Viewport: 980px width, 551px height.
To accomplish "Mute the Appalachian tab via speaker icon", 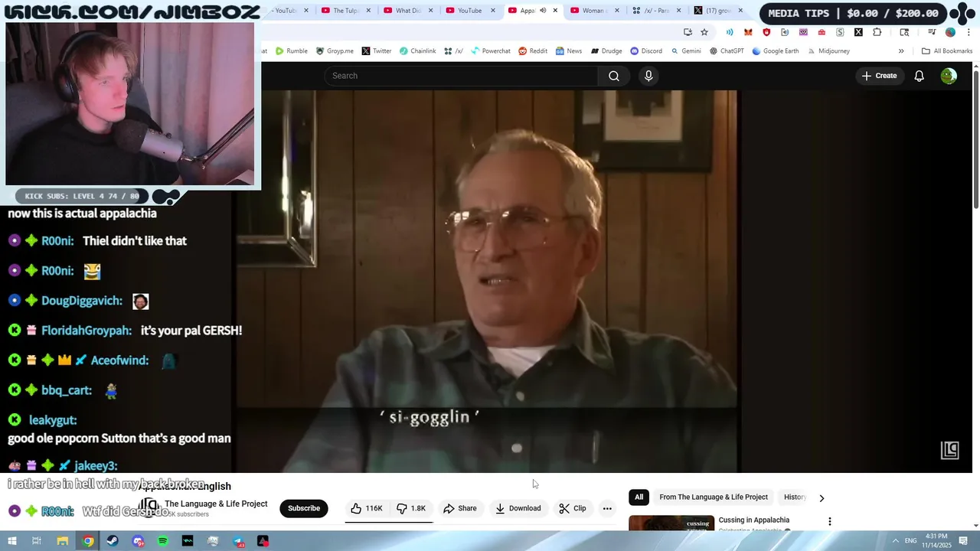I will [543, 11].
